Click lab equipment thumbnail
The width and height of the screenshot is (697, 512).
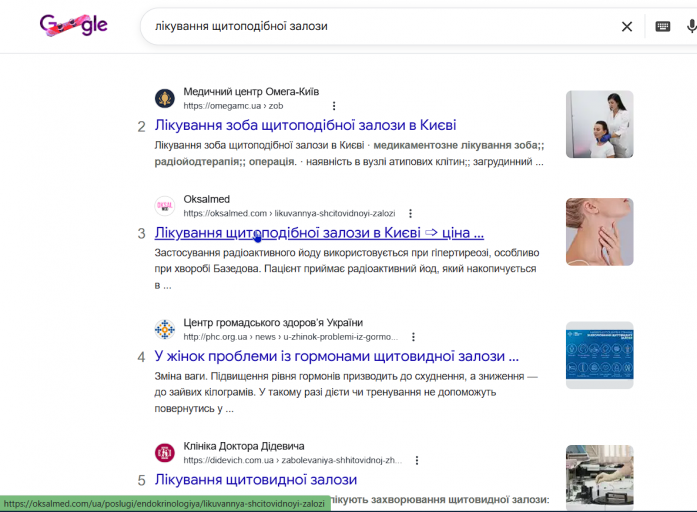600,478
